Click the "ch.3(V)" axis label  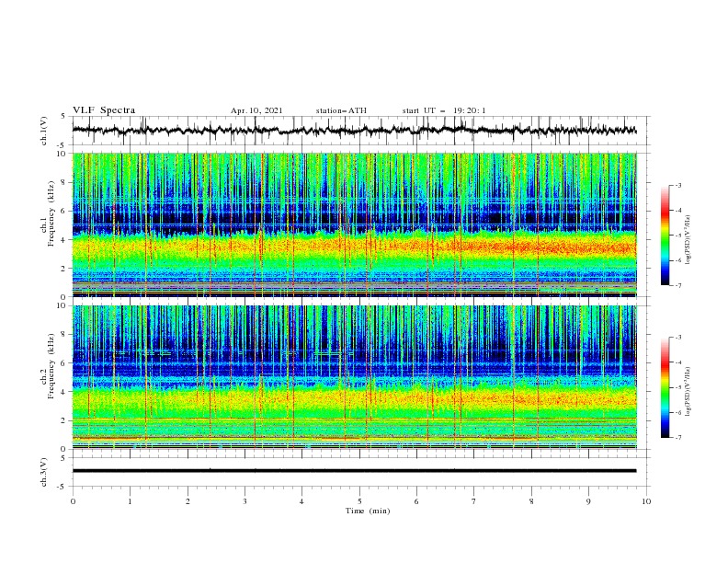44,472
